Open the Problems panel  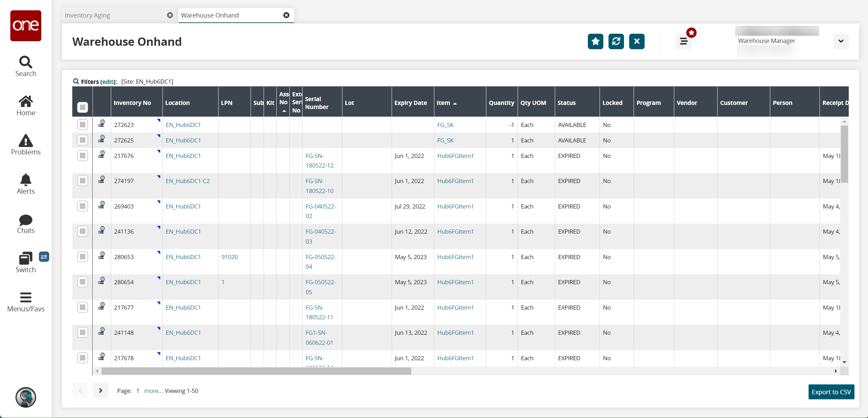tap(26, 145)
